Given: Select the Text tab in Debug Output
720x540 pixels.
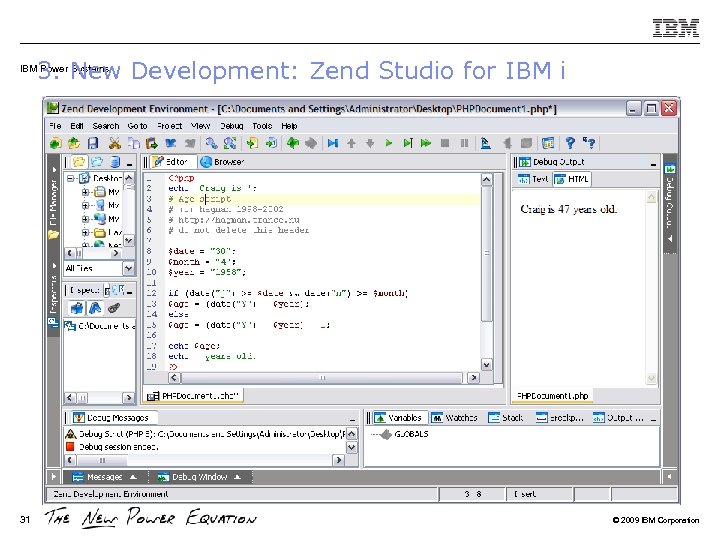Looking at the screenshot, I should click(x=533, y=179).
